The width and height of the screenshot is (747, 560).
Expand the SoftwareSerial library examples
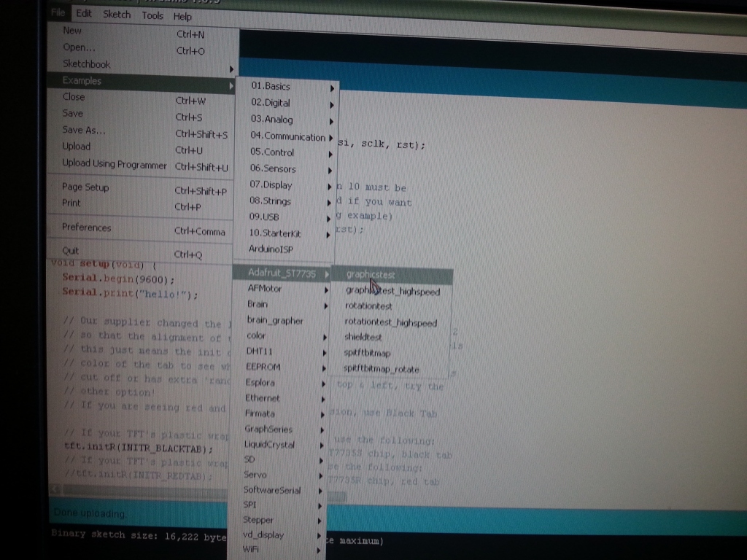click(x=275, y=491)
